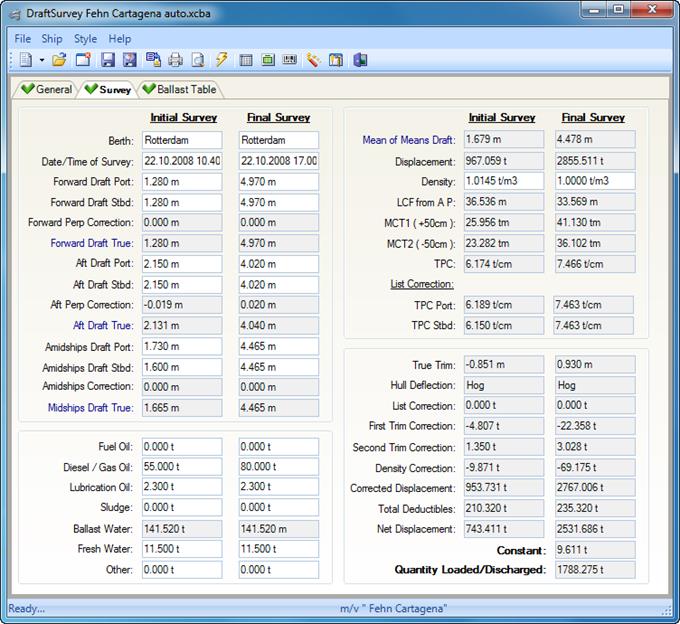Open the Ship menu
Image resolution: width=680 pixels, height=624 pixels.
coord(52,39)
